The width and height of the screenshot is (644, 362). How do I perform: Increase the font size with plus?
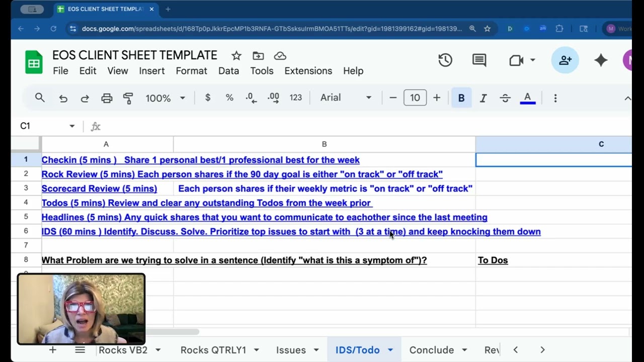pos(437,98)
